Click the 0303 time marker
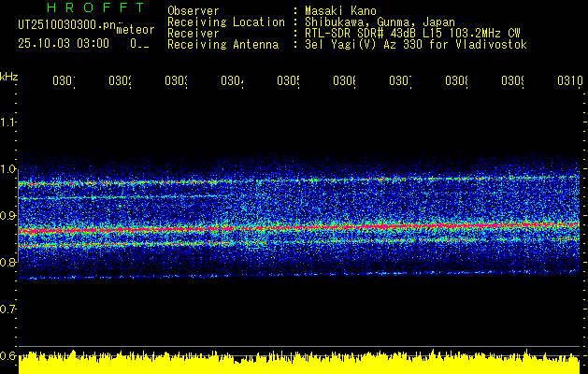This screenshot has width=588, height=374. 176,80
